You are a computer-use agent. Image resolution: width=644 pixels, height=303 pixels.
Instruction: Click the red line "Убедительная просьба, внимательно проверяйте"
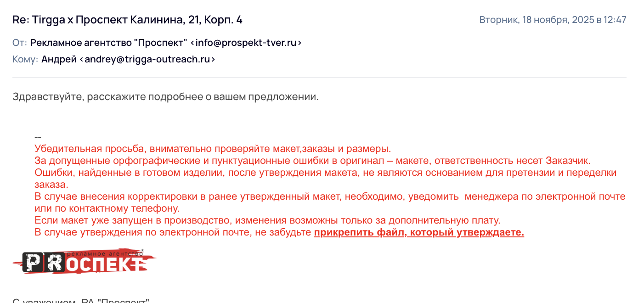point(213,149)
